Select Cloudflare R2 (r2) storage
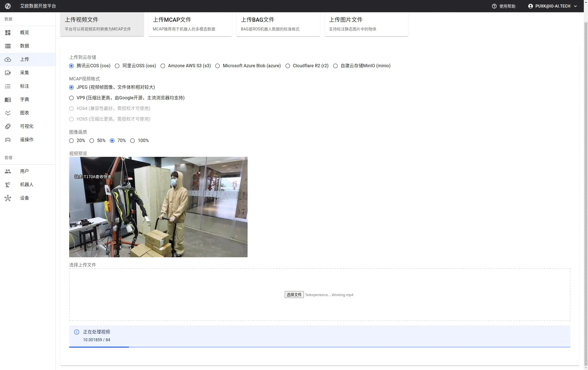The image size is (588, 370). 287,66
